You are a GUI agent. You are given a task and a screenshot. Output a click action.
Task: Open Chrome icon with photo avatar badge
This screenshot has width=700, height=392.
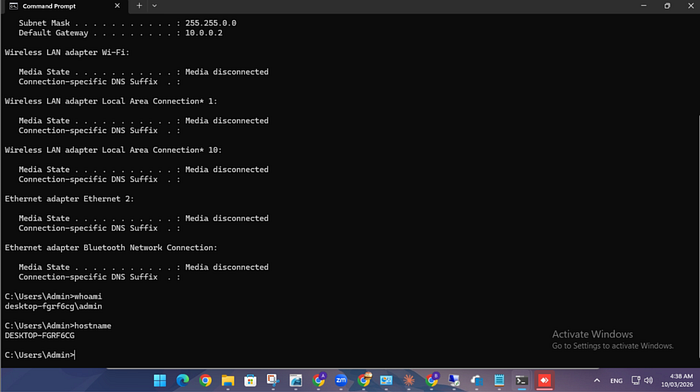pos(364,380)
